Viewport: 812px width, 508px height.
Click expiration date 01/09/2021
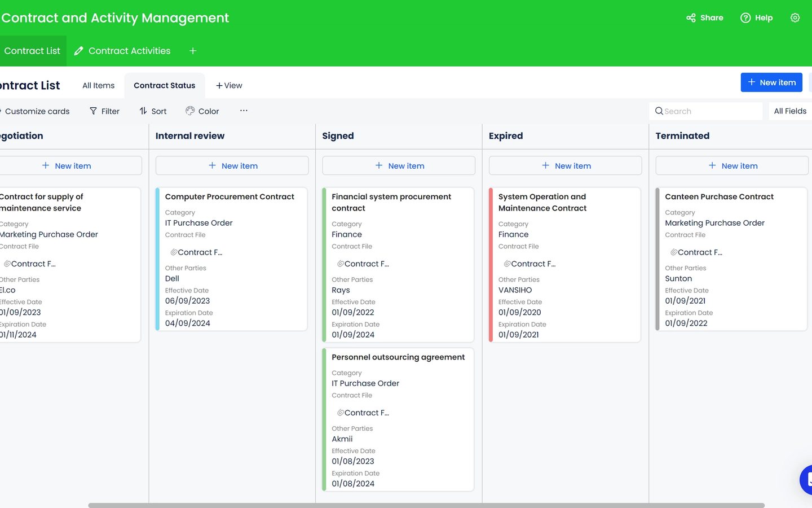click(x=519, y=334)
